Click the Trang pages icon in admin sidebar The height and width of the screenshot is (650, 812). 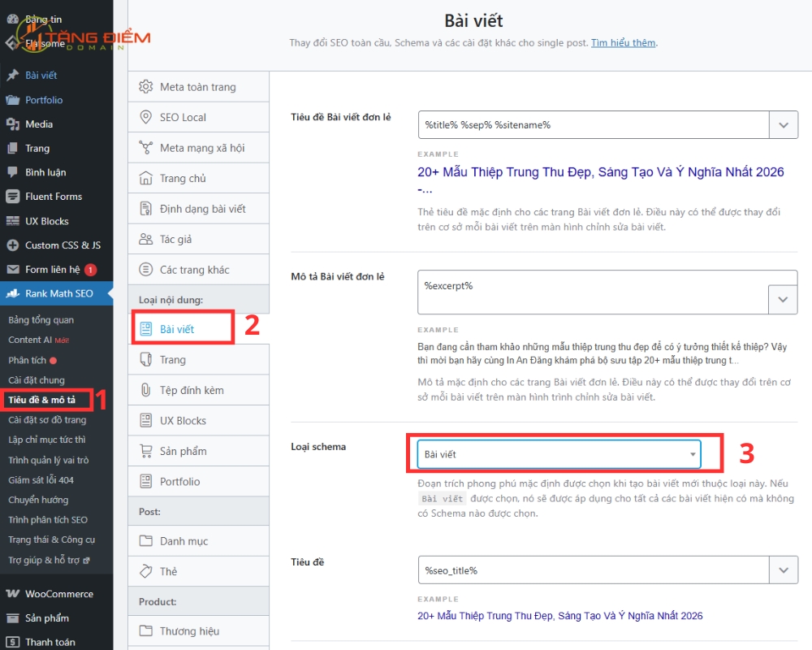(13, 148)
